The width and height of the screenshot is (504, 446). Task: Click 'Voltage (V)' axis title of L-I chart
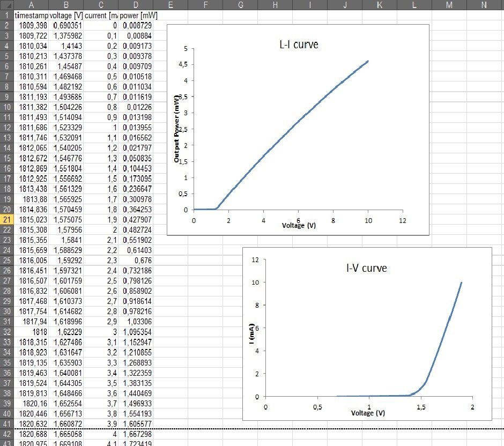(299, 226)
